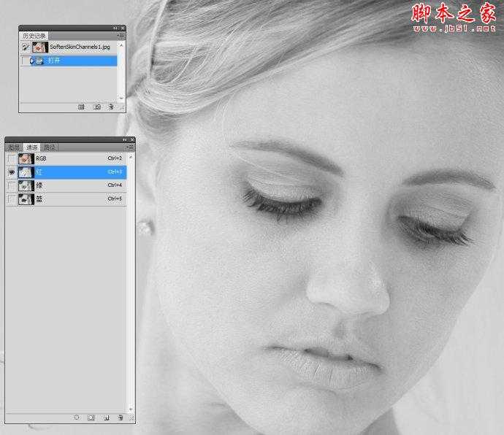
Task: Create new document from current history state
Action: pyautogui.click(x=81, y=107)
